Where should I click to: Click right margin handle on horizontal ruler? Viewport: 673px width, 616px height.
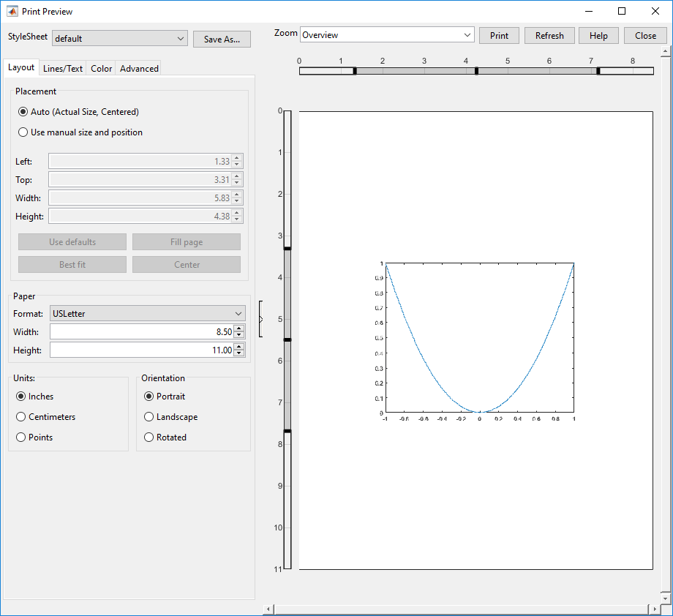pyautogui.click(x=598, y=71)
